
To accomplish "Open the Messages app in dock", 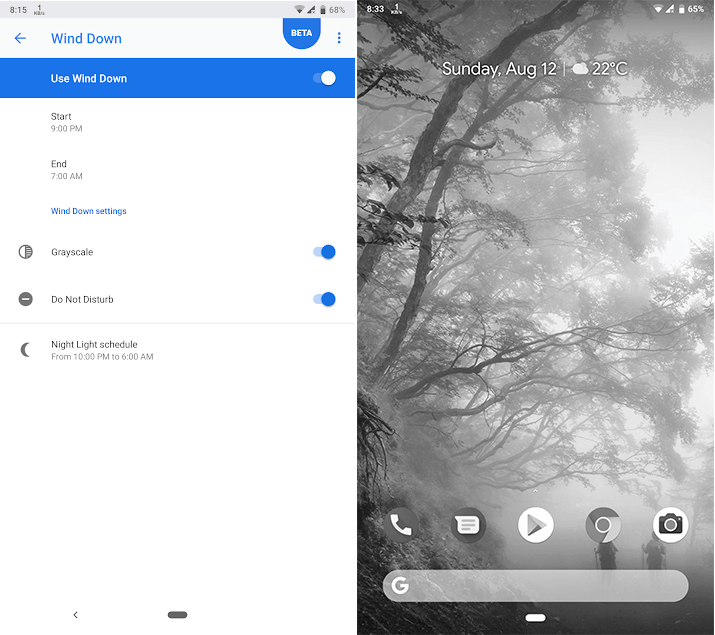I will click(x=468, y=525).
